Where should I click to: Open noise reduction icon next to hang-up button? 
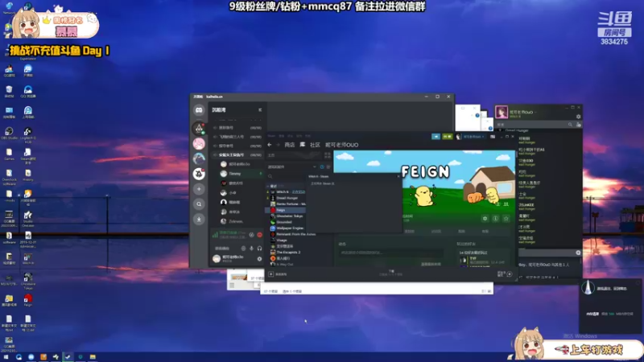[x=251, y=235]
